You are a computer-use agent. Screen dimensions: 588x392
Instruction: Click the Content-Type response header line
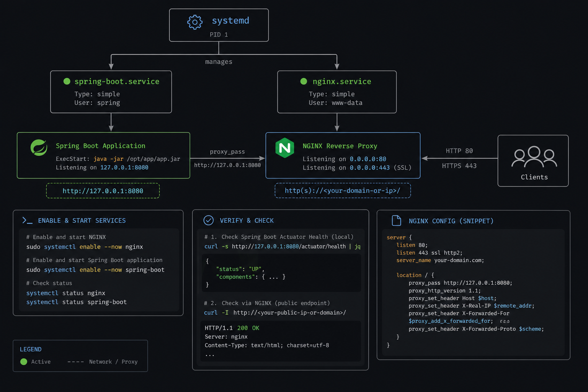[267, 345]
